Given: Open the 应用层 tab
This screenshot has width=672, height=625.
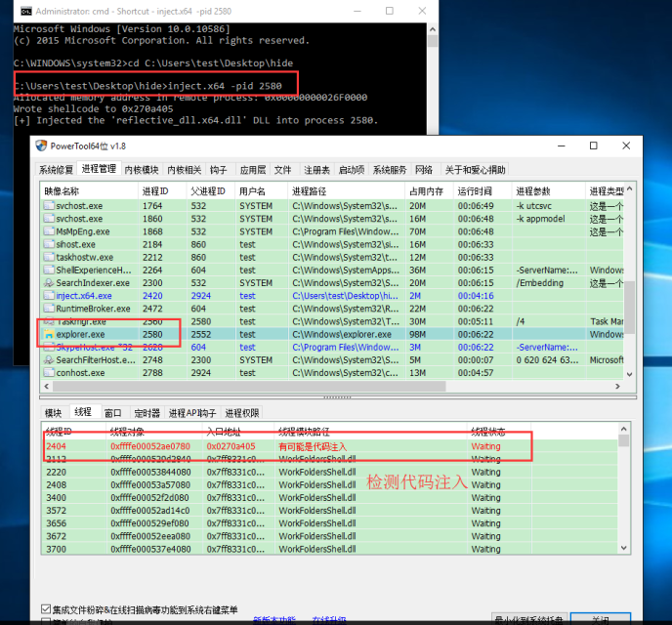Looking at the screenshot, I should pyautogui.click(x=252, y=170).
